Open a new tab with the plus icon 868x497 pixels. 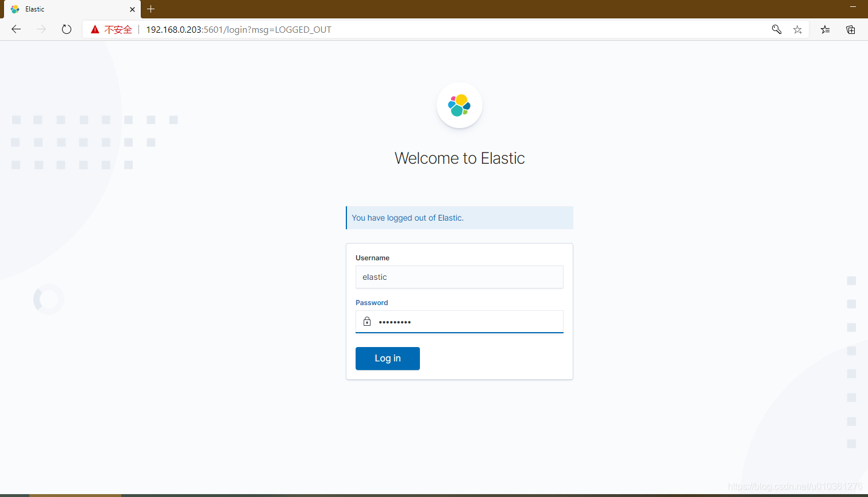coord(151,9)
